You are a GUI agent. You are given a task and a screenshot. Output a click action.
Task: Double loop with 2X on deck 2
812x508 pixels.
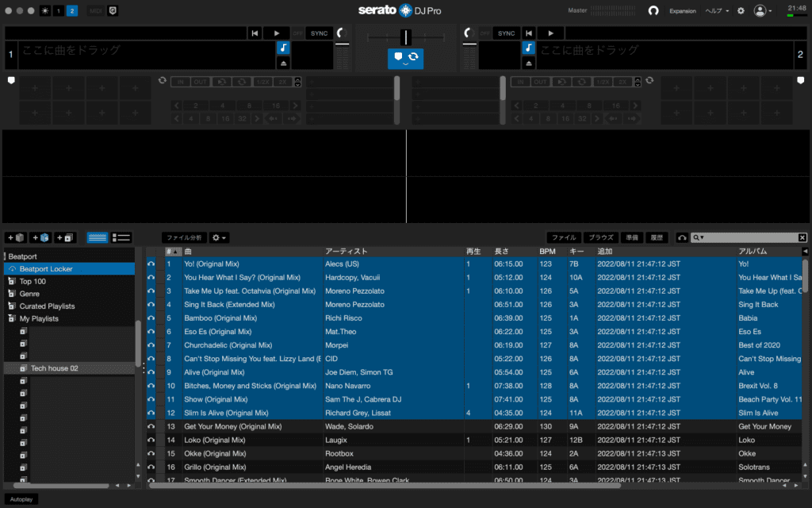click(x=622, y=82)
